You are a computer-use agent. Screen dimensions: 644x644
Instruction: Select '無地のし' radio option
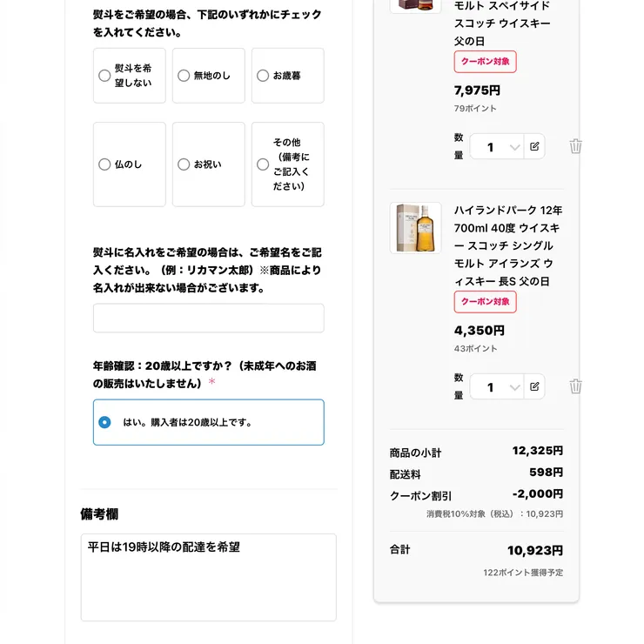[x=184, y=76]
